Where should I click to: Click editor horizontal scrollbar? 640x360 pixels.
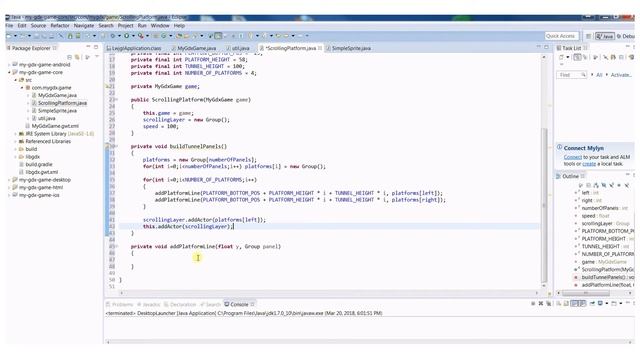point(329,293)
